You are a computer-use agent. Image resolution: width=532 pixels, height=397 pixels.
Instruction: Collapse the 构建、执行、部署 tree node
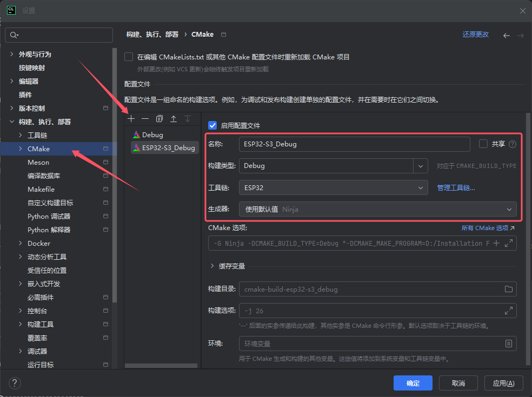pos(12,122)
